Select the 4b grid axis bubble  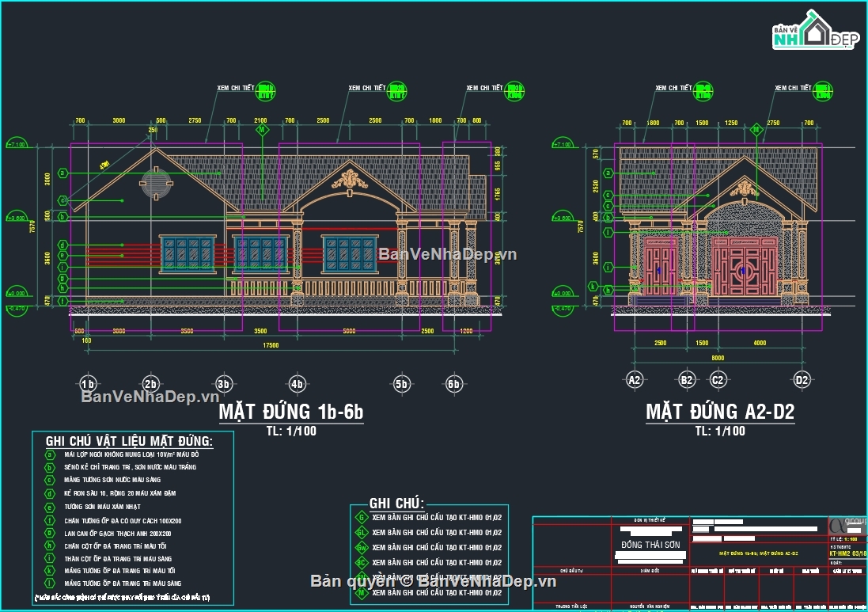[x=297, y=385]
